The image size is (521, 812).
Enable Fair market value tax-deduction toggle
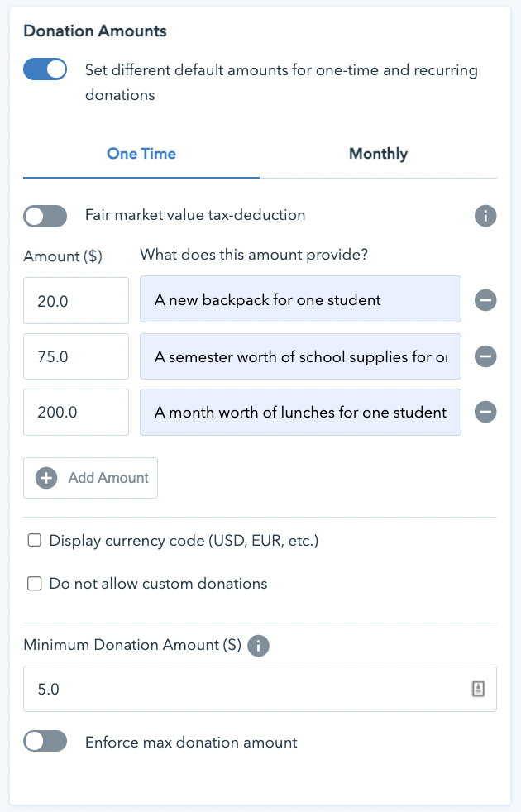(45, 216)
